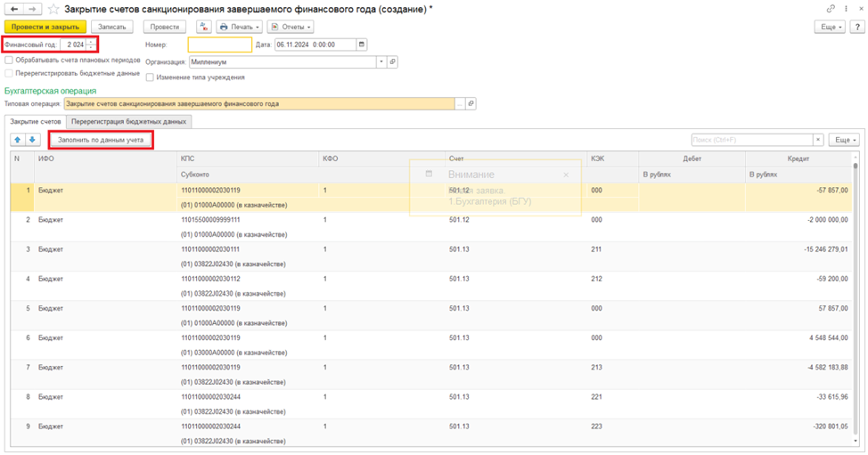Select credit cell -59 200,00
Image resolution: width=868 pixels, height=455 pixels.
tap(798, 279)
